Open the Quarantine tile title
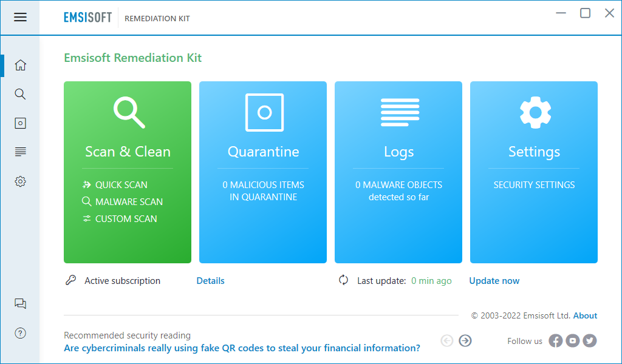Viewport: 622px width, 364px height. click(264, 152)
